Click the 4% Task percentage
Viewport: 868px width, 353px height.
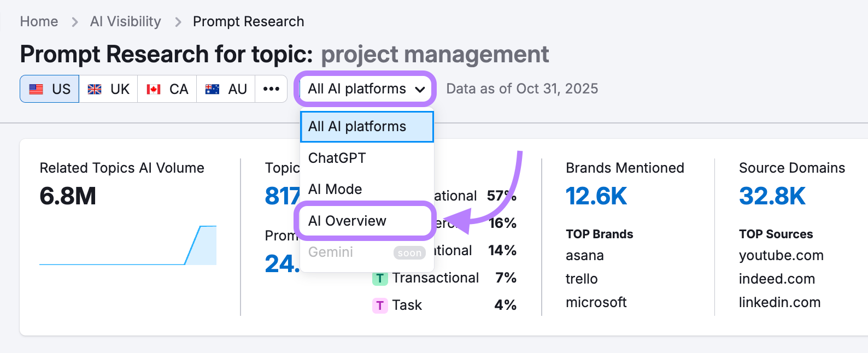[506, 305]
